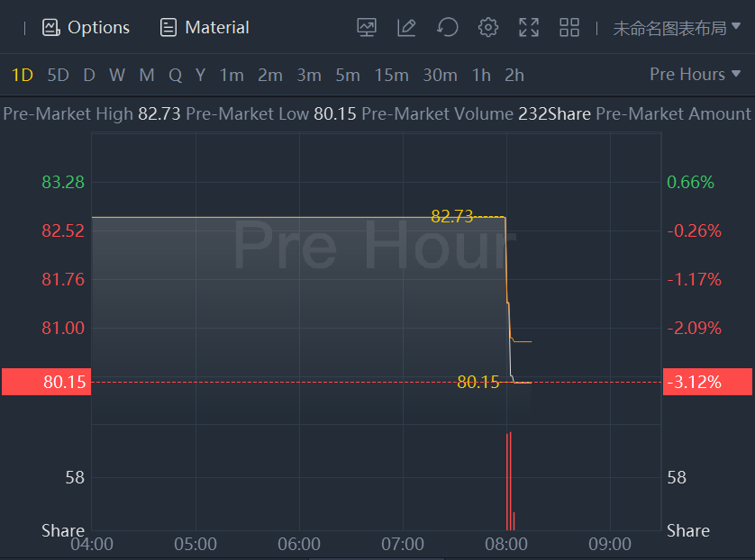This screenshot has width=755, height=560.
Task: Select the 1D timeframe tab
Action: 22,76
